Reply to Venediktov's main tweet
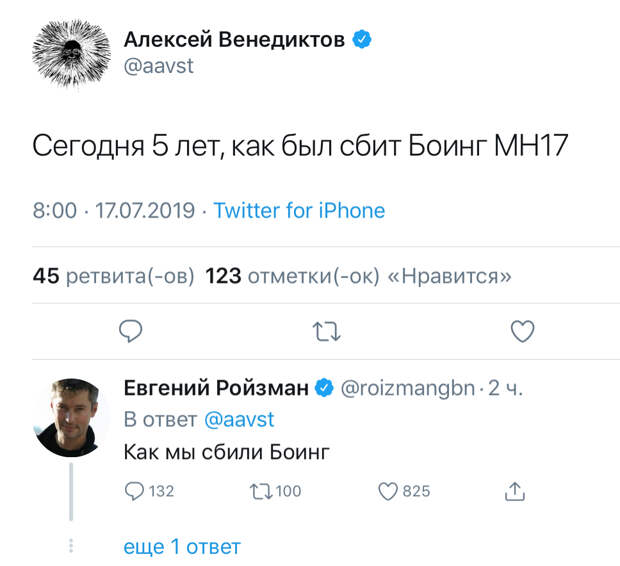 (131, 330)
